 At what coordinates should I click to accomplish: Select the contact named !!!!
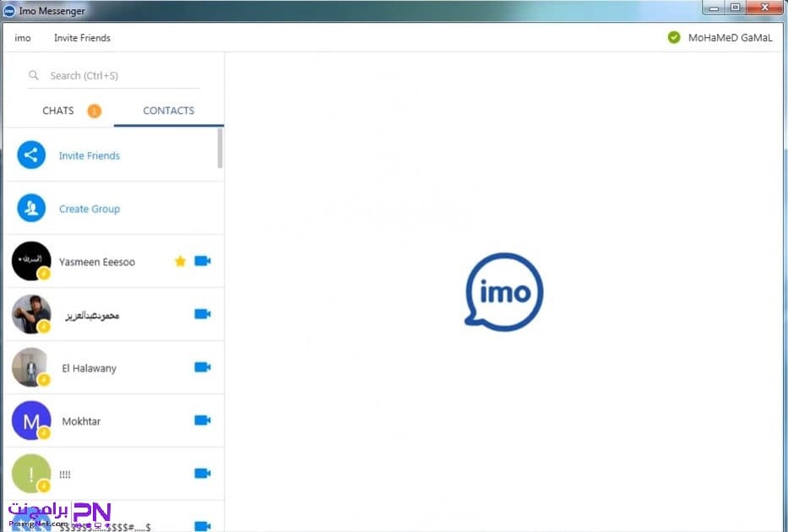[x=113, y=474]
